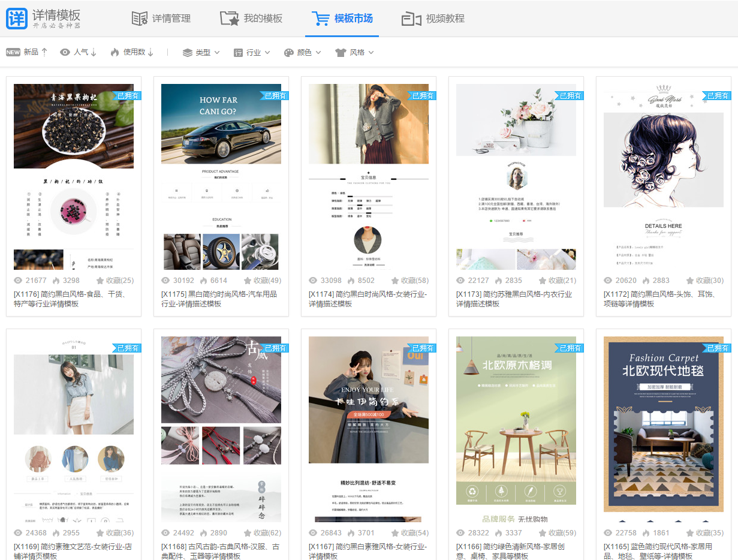The width and height of the screenshot is (738, 560).
Task: Expand the 类型 type dropdown
Action: [x=201, y=52]
